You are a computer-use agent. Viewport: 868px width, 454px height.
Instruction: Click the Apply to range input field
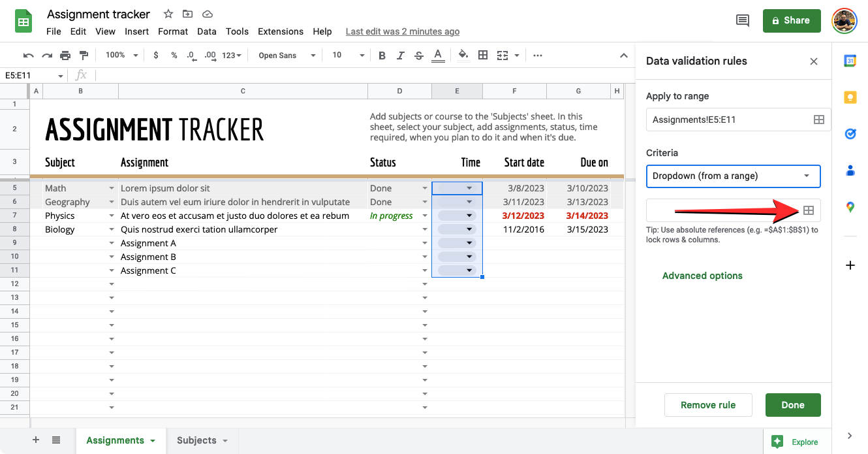(728, 120)
